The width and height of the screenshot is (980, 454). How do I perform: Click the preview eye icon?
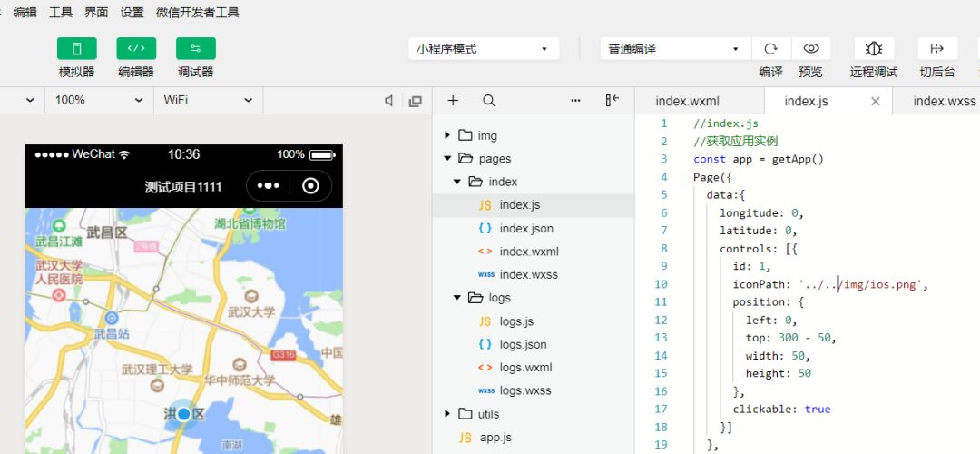(810, 49)
